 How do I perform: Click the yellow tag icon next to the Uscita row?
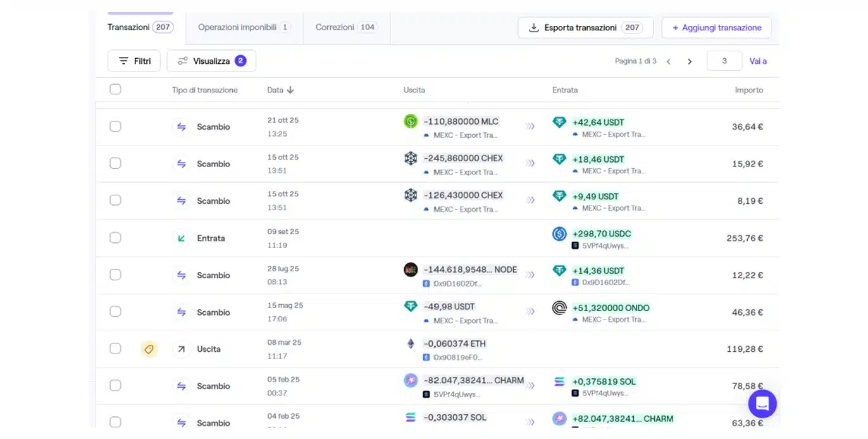[x=149, y=349]
